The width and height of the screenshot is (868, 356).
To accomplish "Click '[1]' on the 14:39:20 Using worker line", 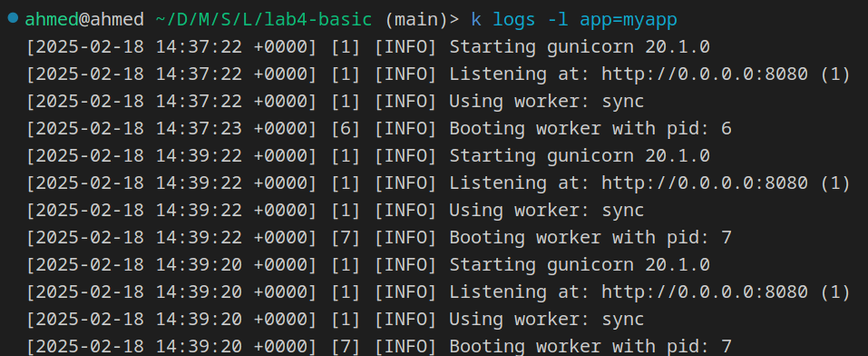I will [346, 319].
